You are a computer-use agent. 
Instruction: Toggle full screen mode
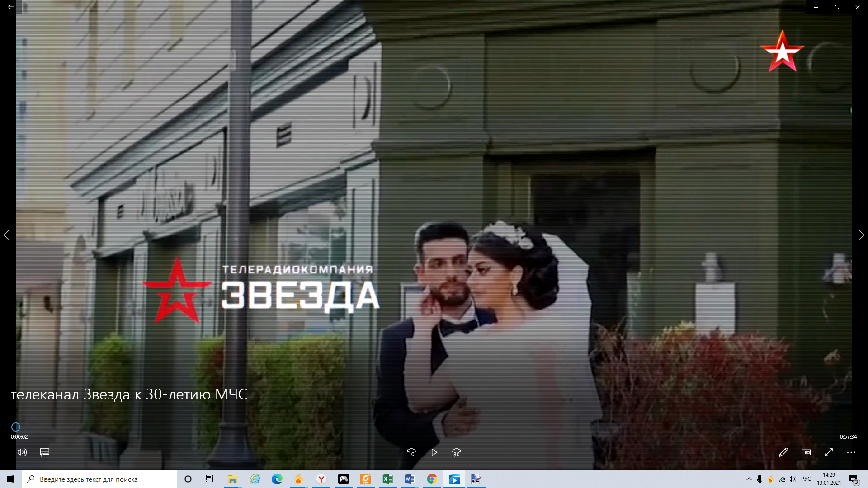[829, 452]
